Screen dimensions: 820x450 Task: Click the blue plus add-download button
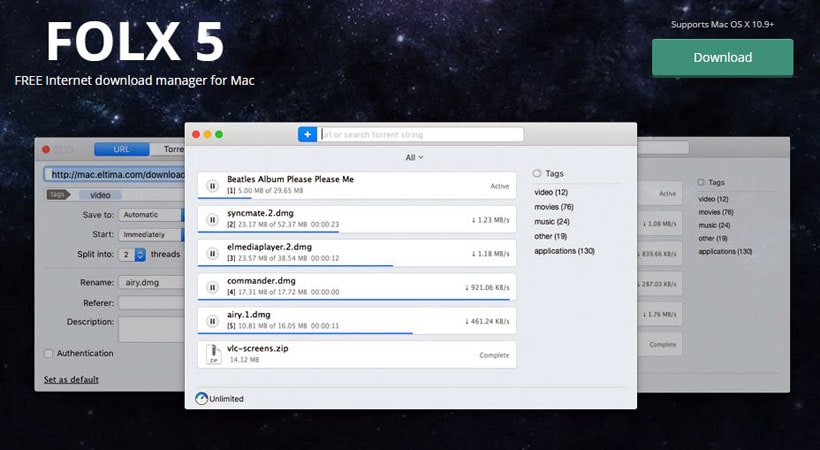coord(308,134)
